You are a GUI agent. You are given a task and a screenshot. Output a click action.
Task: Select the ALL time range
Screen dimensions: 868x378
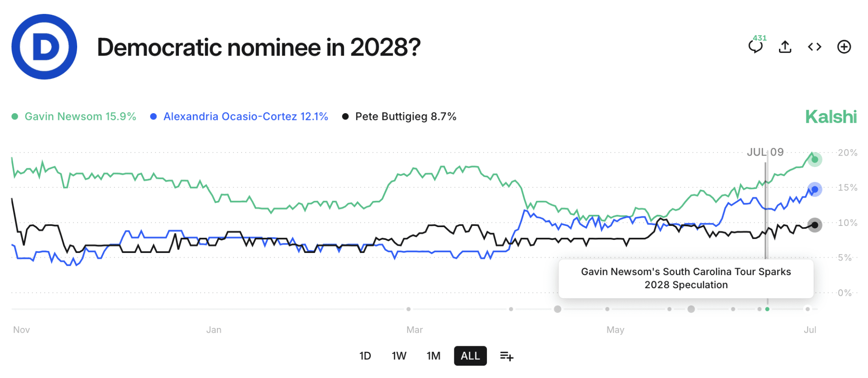[x=470, y=356]
